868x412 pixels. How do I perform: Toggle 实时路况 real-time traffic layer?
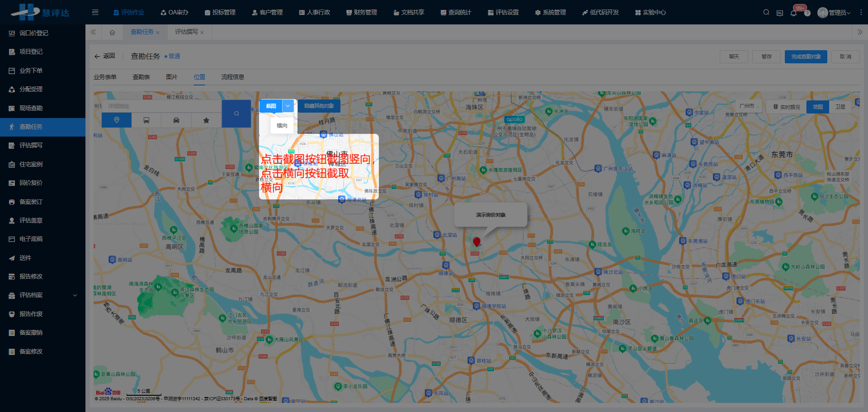click(787, 107)
